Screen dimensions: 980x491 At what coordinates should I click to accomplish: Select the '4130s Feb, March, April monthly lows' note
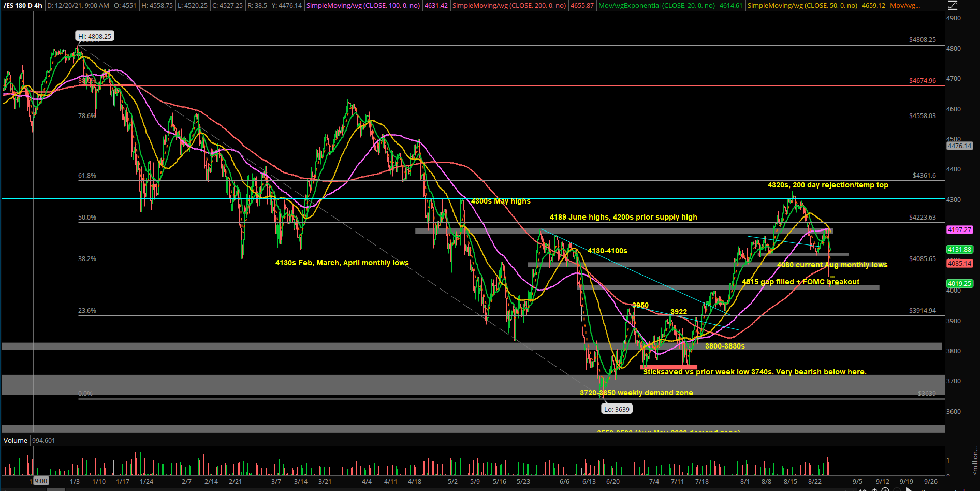tap(342, 263)
